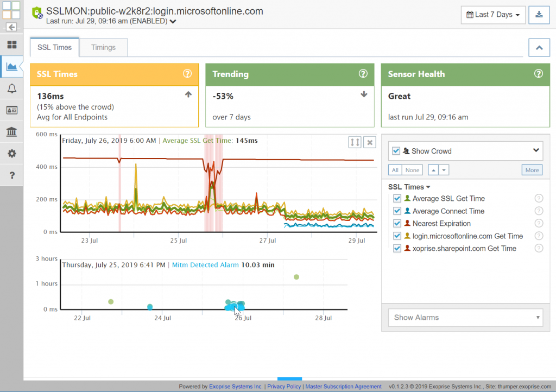
Task: Close the SSL chart via X icon
Action: click(x=369, y=142)
